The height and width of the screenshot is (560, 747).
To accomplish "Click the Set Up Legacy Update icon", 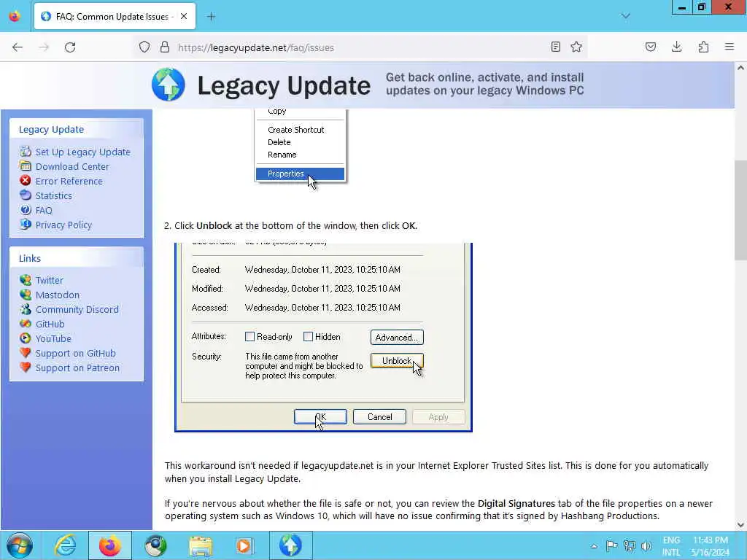I will pyautogui.click(x=26, y=152).
